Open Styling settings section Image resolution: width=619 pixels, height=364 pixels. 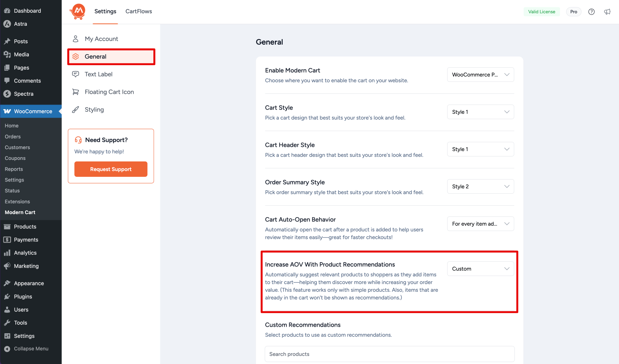coord(111,110)
